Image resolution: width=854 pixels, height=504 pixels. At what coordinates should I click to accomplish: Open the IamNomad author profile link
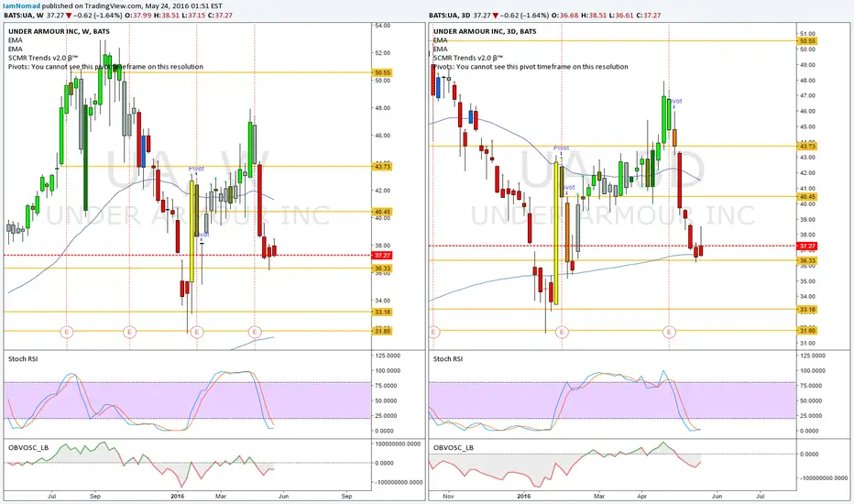pyautogui.click(x=22, y=6)
